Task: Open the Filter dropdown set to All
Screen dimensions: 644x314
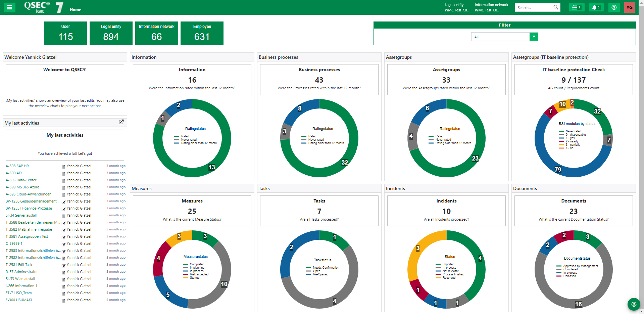Action: pos(533,37)
